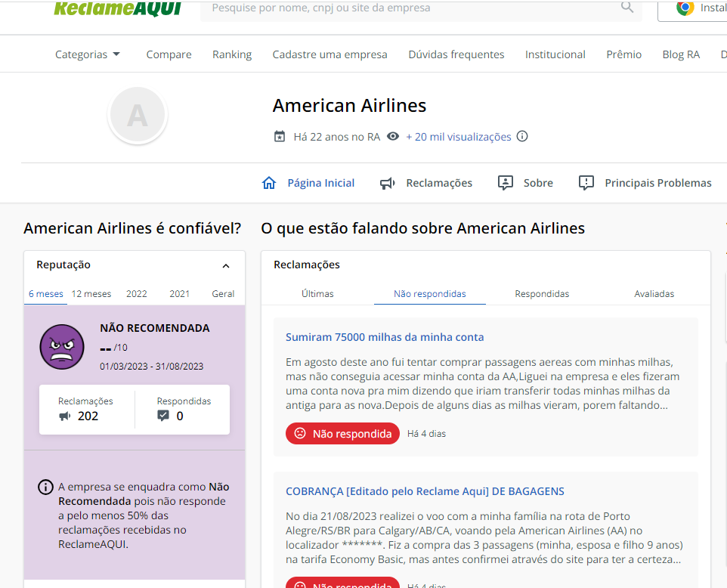Open Prêmio in the navigation
This screenshot has width=727, height=588.
[x=623, y=54]
